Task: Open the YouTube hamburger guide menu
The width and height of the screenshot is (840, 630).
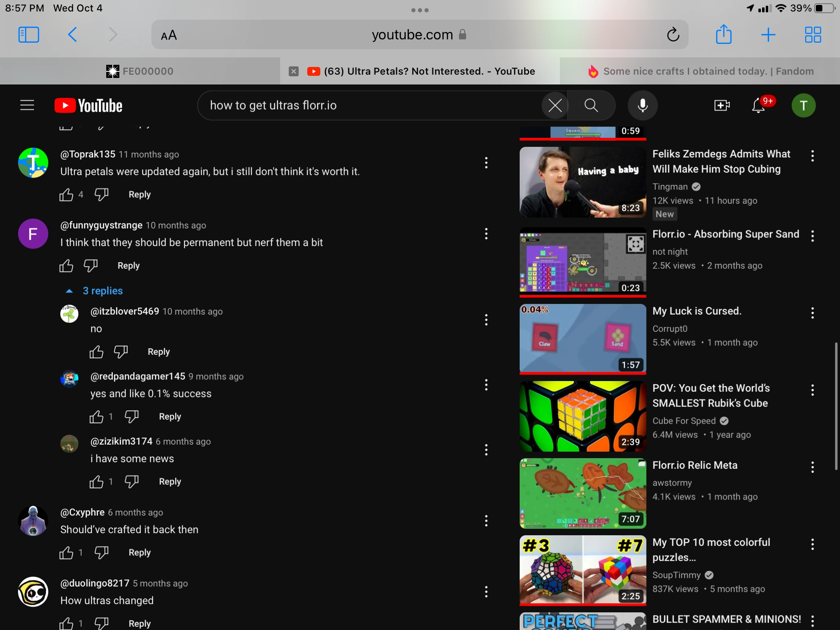Action: click(x=27, y=105)
